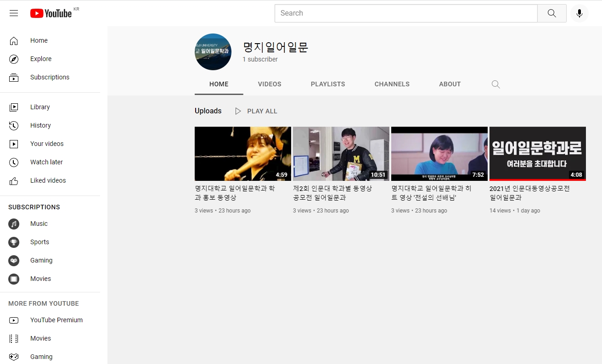Image resolution: width=602 pixels, height=364 pixels.
Task: Open the channel search magnifier icon
Action: click(495, 84)
